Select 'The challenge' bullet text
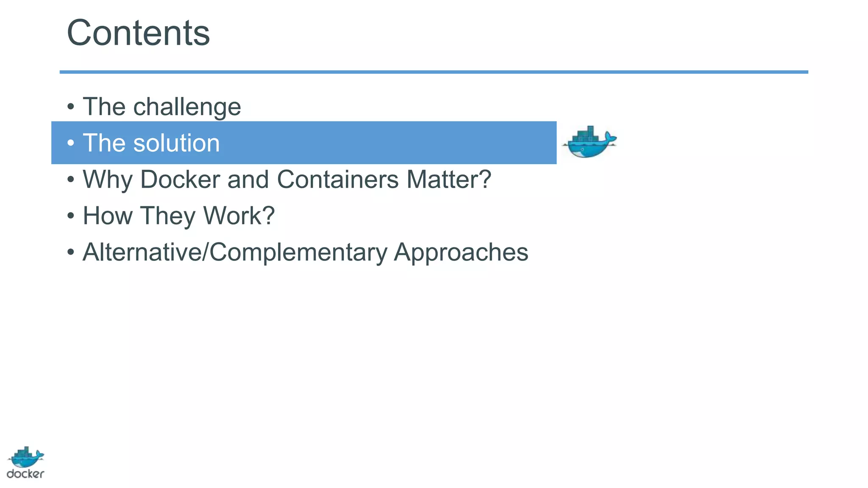This screenshot has height=488, width=868. tap(161, 106)
